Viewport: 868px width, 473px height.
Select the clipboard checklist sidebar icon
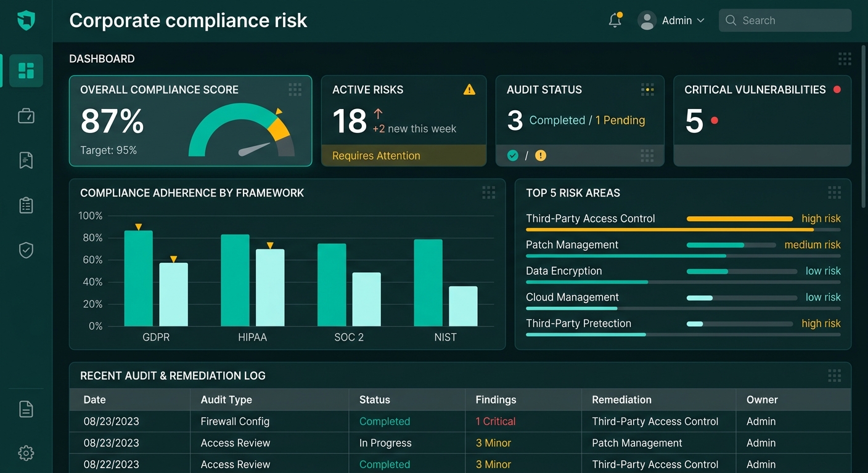tap(26, 205)
